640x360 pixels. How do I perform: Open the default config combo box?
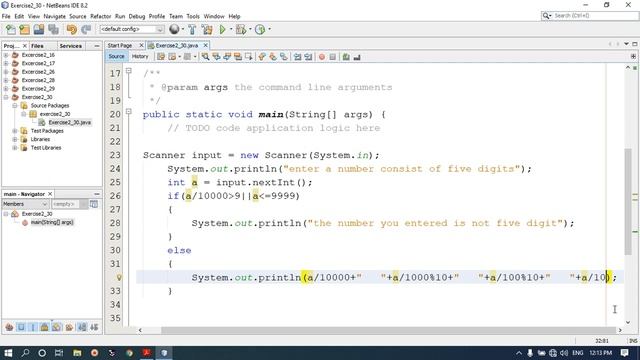(x=132, y=29)
